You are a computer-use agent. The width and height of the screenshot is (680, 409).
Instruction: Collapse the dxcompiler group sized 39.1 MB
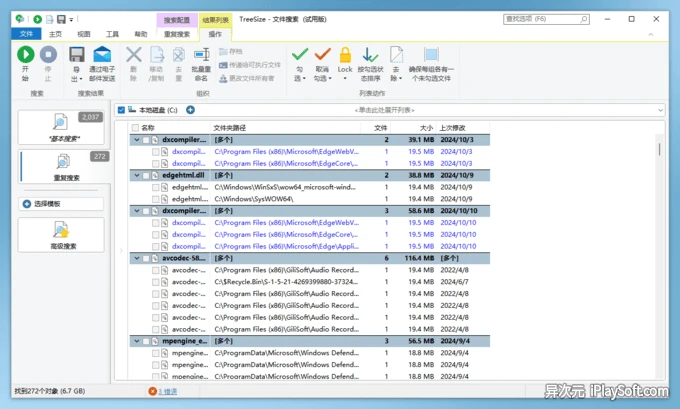(137, 140)
